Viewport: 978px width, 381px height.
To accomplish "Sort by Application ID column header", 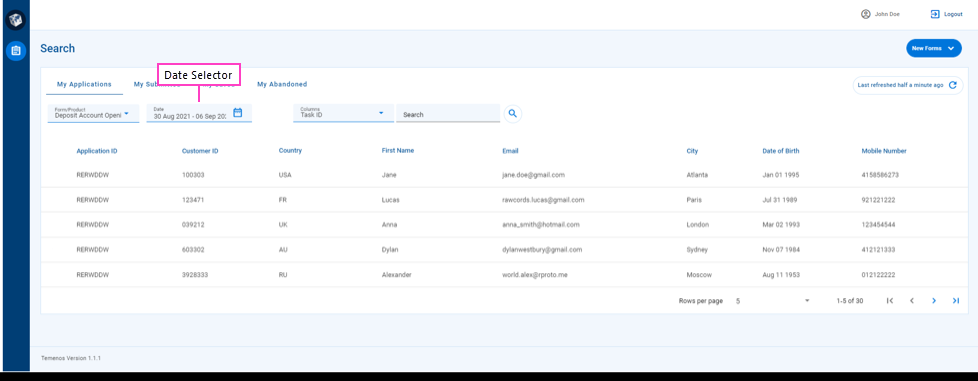I will coord(97,151).
